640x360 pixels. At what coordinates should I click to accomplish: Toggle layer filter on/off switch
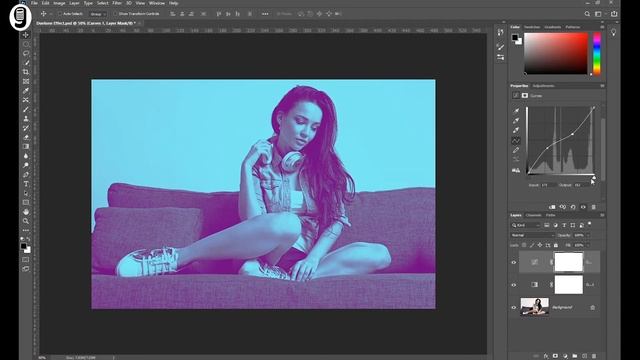589,224
